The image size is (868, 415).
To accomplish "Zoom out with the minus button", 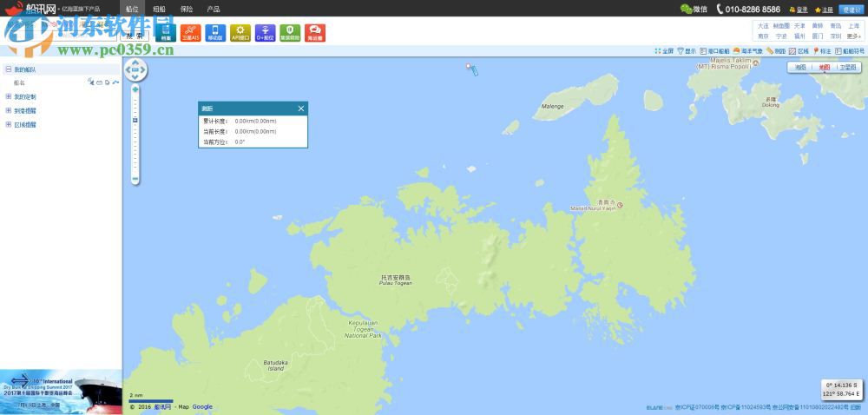I will tap(135, 179).
